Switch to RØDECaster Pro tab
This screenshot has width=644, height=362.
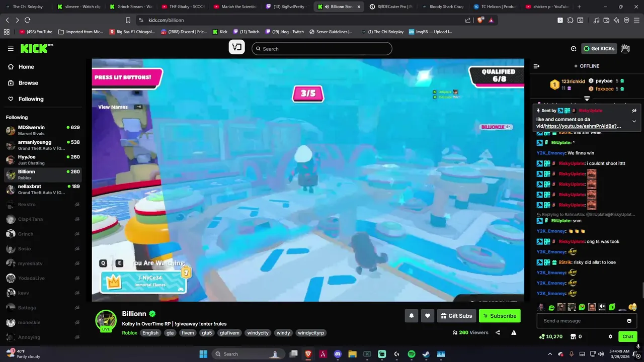[391, 7]
